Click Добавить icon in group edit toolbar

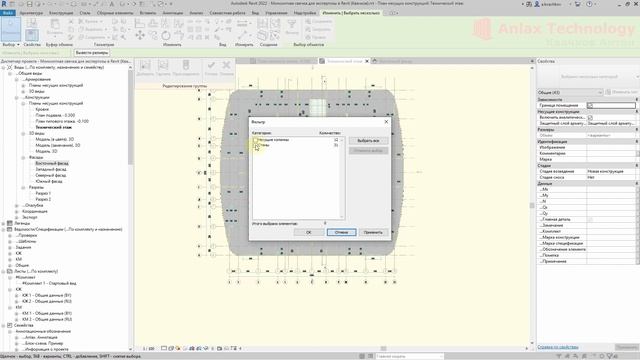(145, 65)
